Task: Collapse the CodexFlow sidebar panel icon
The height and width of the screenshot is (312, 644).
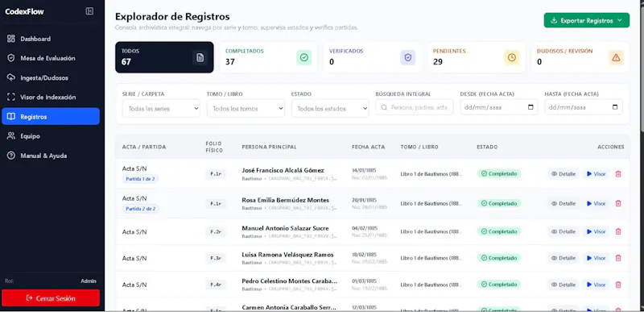Action: pos(89,11)
